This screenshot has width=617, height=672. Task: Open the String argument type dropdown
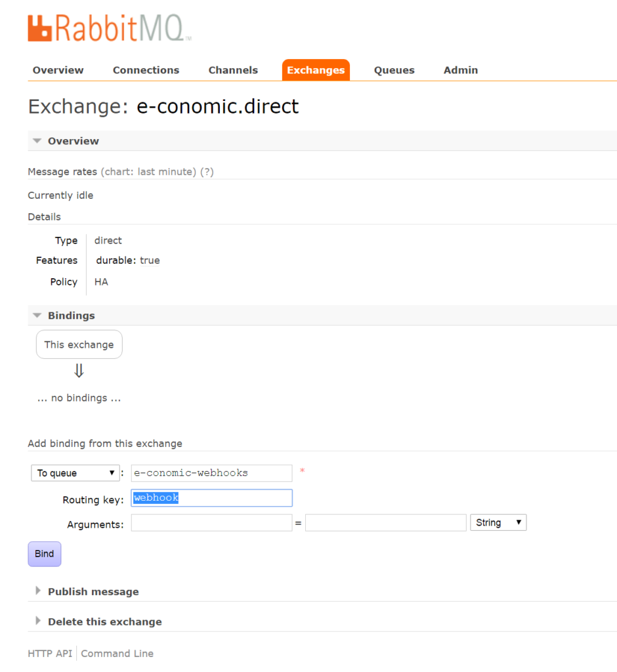tap(498, 523)
